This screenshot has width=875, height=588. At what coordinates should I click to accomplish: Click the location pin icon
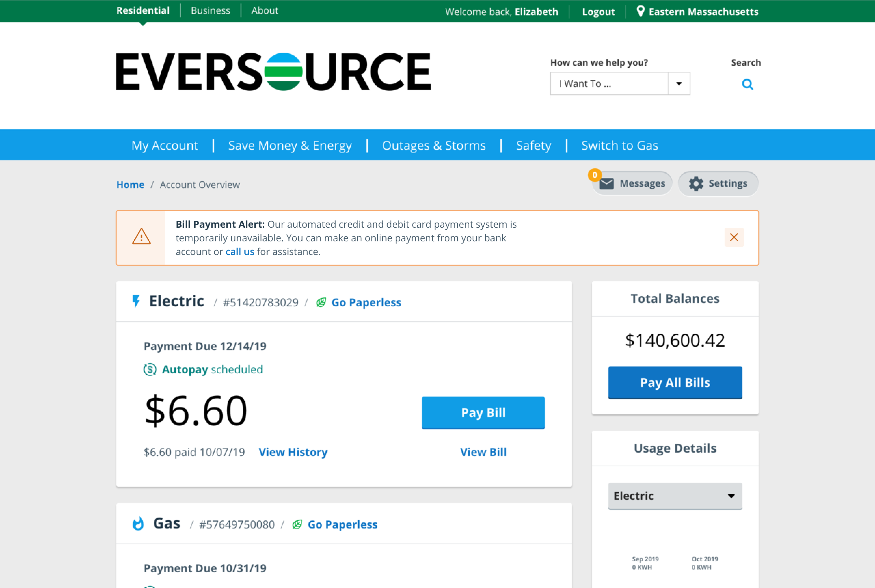[x=641, y=11]
